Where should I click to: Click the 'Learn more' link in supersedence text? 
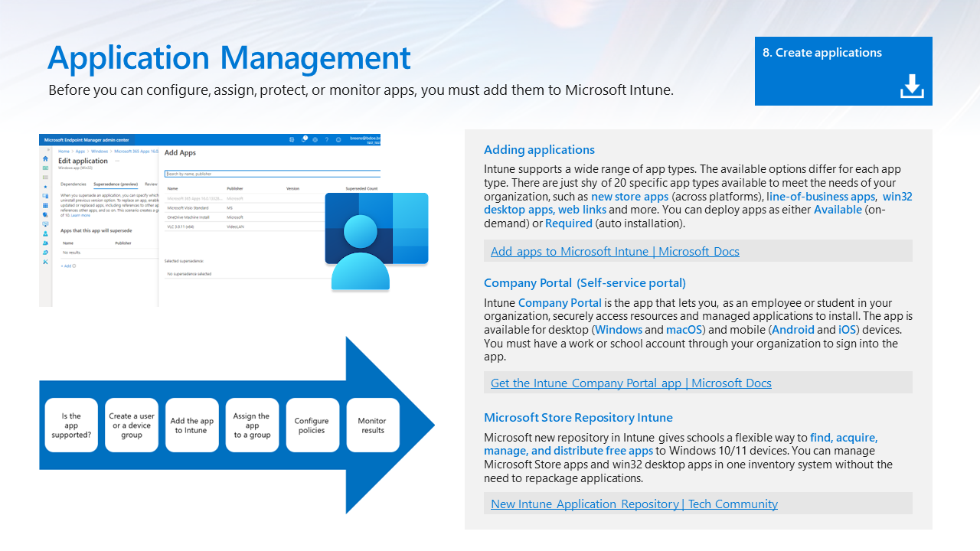point(80,215)
